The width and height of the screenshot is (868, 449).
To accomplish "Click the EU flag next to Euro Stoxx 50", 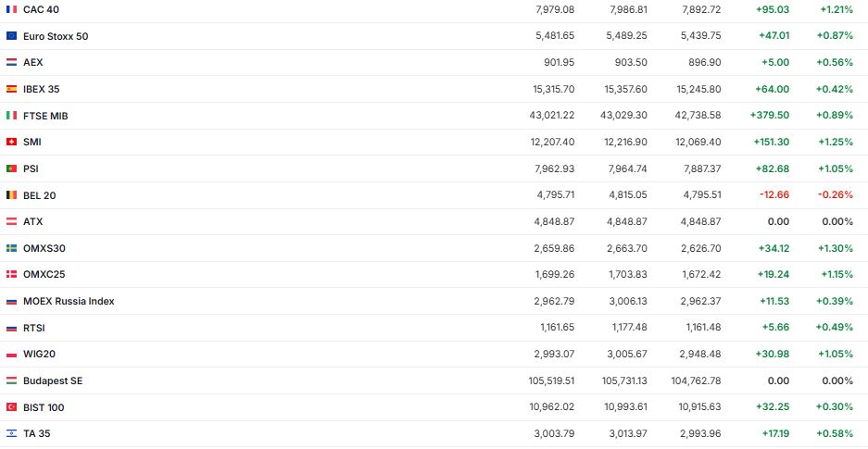I will click(x=11, y=36).
